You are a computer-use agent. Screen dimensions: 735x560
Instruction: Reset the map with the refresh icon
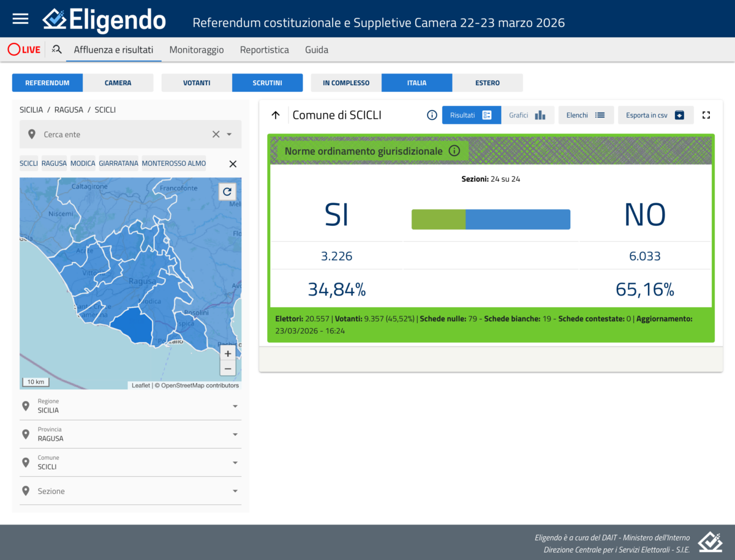pyautogui.click(x=227, y=192)
